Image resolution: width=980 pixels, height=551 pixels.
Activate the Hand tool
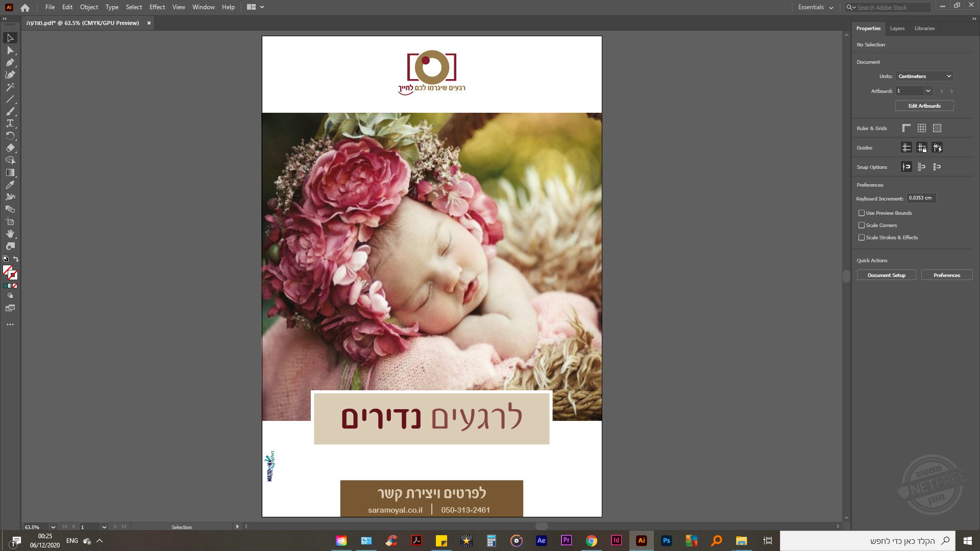click(10, 234)
